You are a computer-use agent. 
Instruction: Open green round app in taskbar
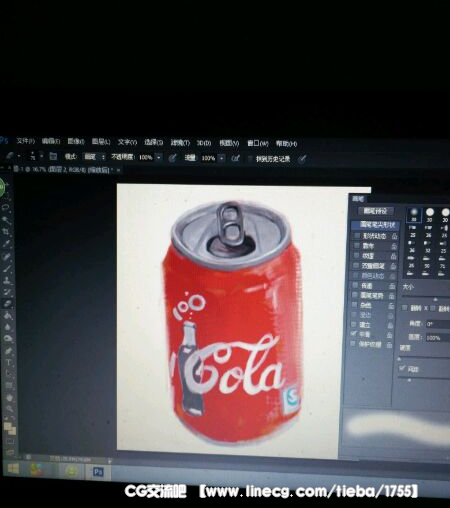pyautogui.click(x=71, y=471)
